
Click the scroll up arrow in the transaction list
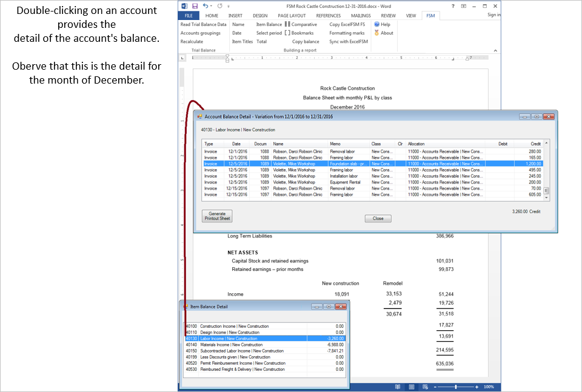[546, 143]
